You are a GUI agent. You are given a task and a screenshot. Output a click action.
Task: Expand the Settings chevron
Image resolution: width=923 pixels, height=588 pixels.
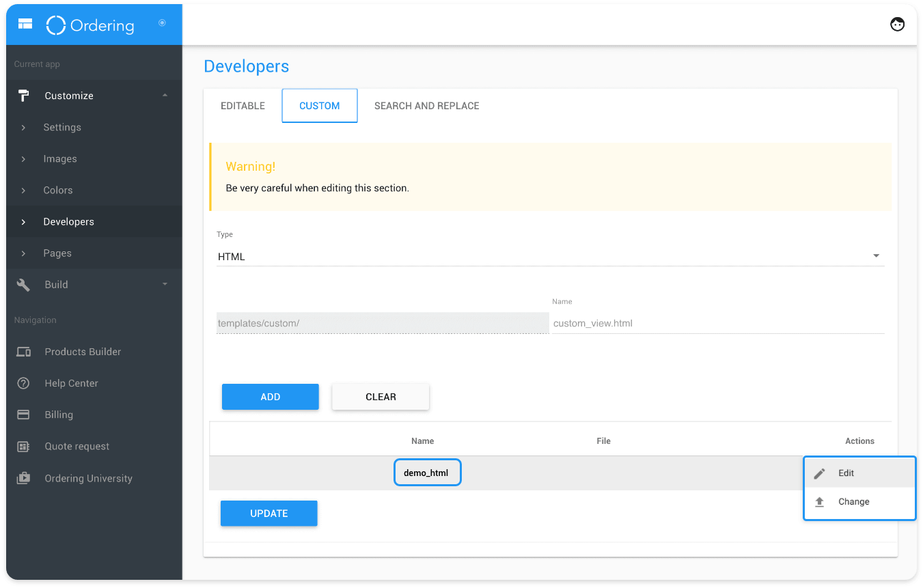[23, 128]
